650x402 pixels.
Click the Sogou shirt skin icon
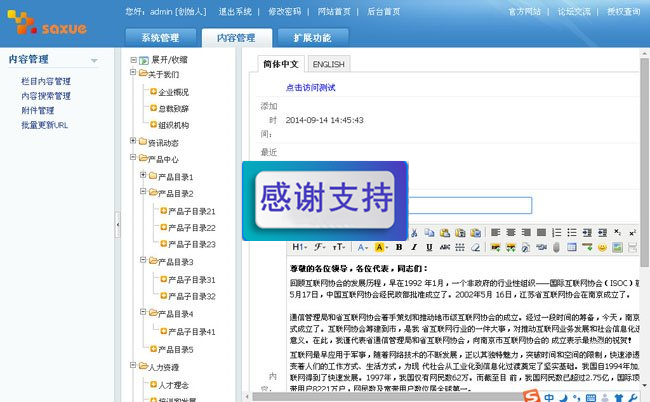tap(619, 398)
